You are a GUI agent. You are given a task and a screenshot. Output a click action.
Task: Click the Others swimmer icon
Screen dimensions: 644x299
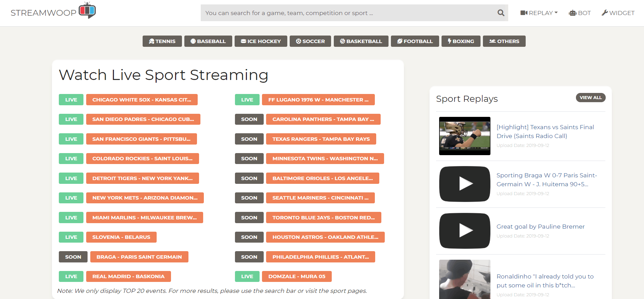(x=492, y=41)
